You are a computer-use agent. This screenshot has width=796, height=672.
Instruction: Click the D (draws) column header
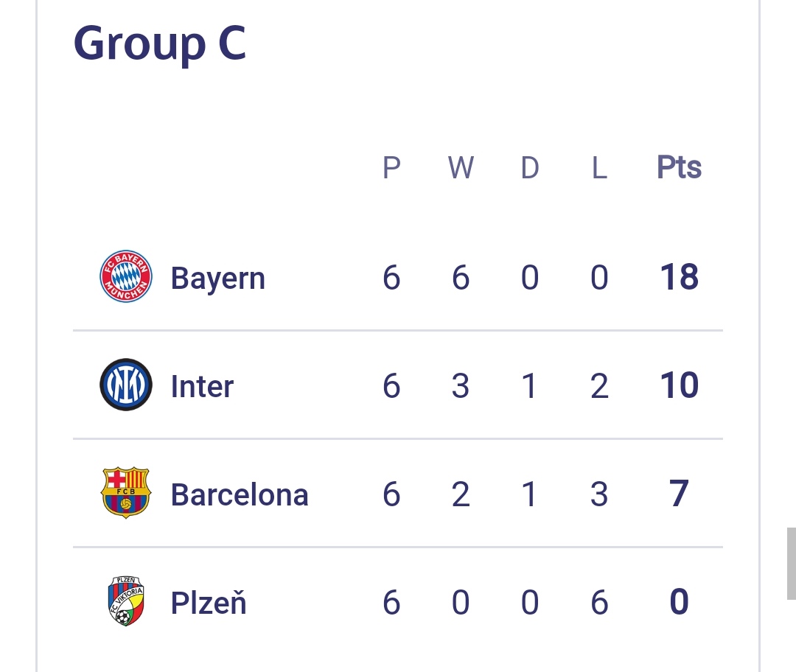pos(530,168)
